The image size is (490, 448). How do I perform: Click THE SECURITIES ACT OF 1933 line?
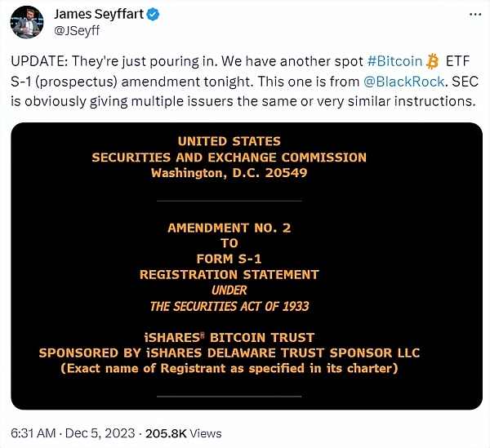click(x=229, y=306)
